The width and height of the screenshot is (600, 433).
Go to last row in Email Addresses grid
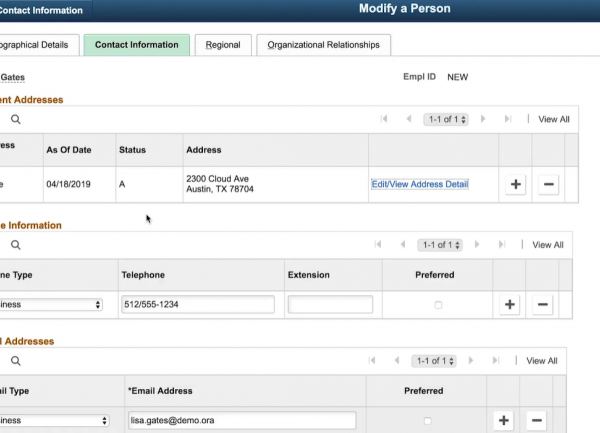click(x=496, y=360)
